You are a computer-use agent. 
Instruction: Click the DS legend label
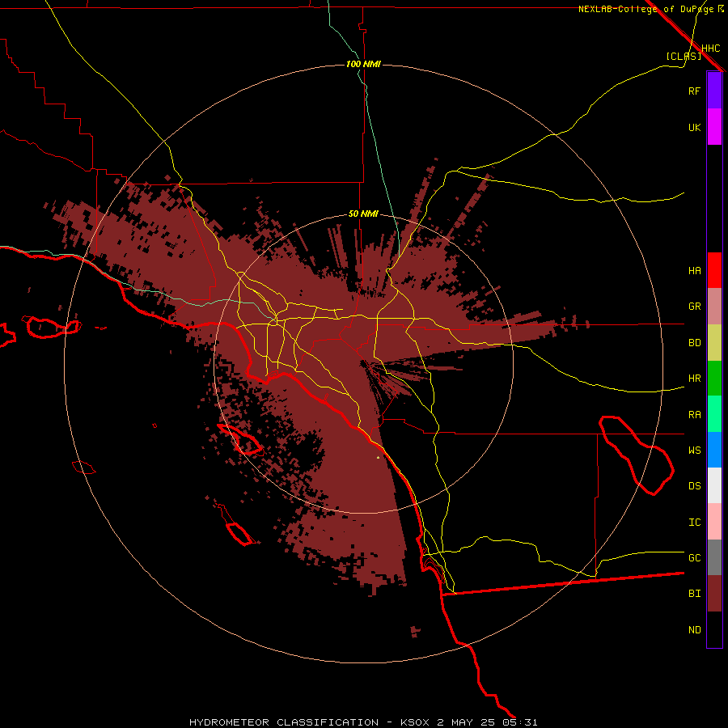[x=694, y=485]
